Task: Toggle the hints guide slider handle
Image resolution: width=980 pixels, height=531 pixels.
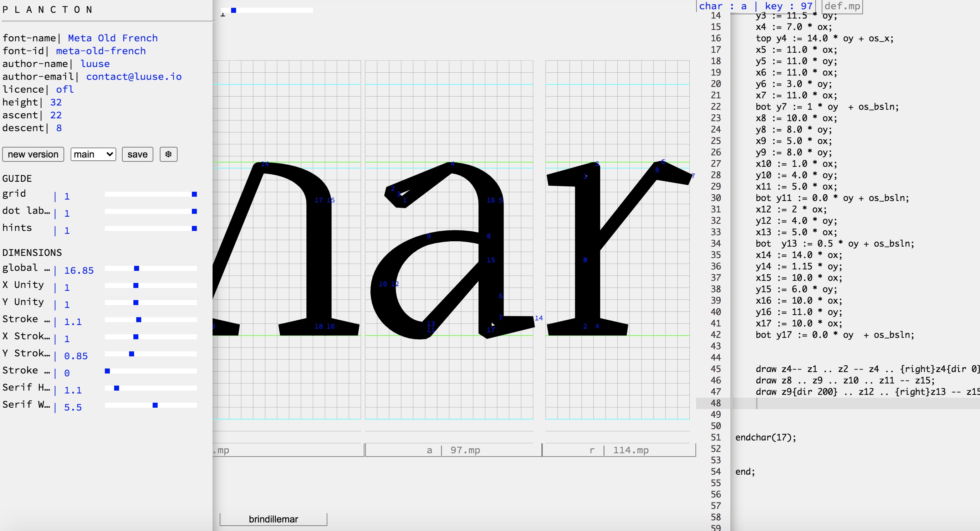Action: (194, 228)
